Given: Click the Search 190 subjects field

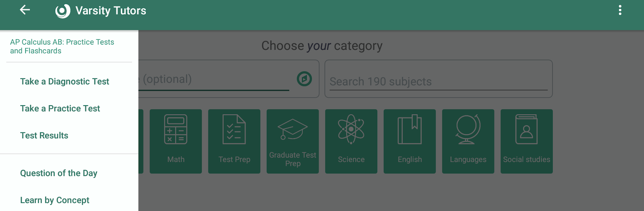Looking at the screenshot, I should 438,81.
